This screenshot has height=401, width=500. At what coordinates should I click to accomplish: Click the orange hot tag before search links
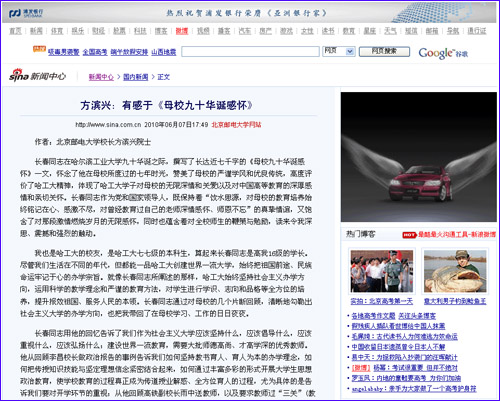(39, 49)
